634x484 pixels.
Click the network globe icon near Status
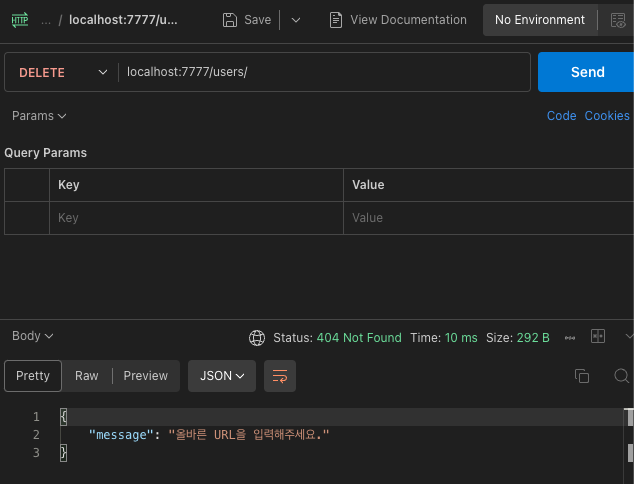(257, 338)
